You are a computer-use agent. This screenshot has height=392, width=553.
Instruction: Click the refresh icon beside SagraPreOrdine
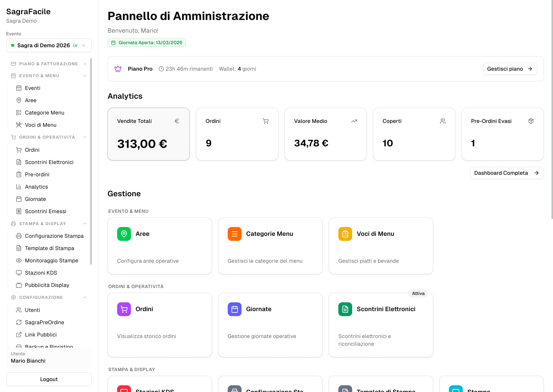click(x=19, y=322)
